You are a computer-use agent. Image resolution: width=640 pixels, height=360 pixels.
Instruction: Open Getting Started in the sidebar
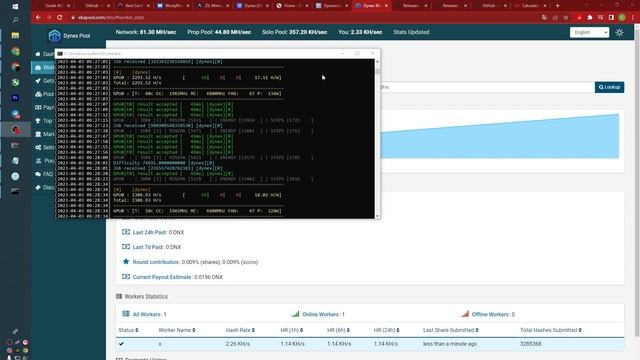click(44, 81)
